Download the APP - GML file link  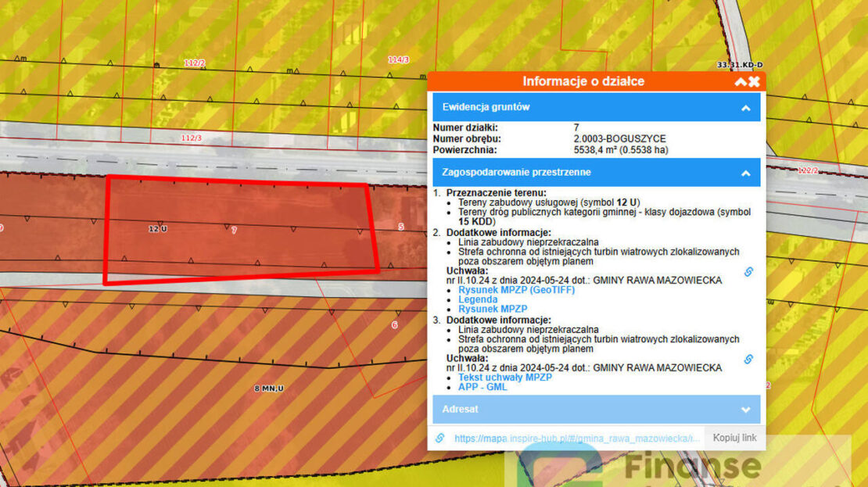point(482,386)
